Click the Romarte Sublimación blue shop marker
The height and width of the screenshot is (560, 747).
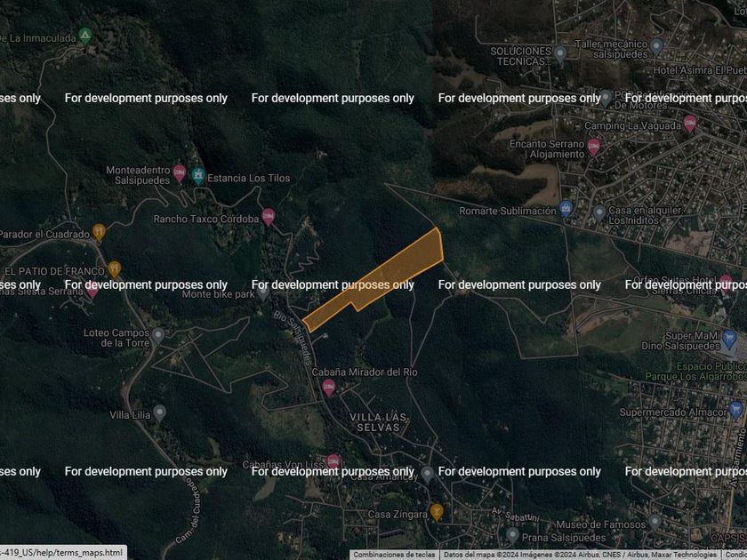pyautogui.click(x=566, y=209)
